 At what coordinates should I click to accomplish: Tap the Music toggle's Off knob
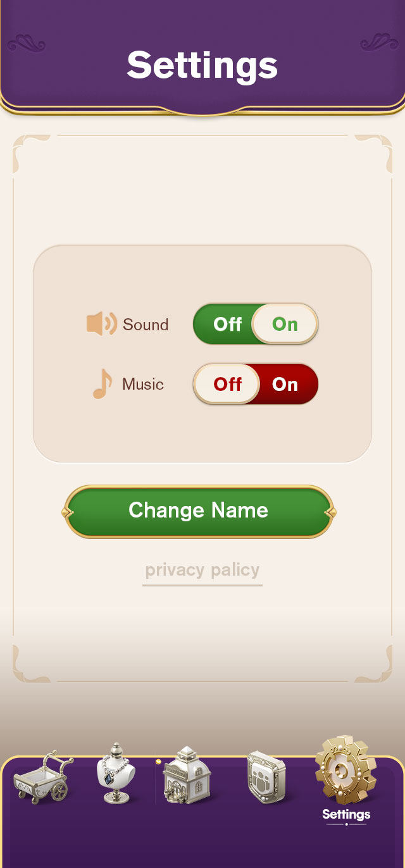click(227, 384)
